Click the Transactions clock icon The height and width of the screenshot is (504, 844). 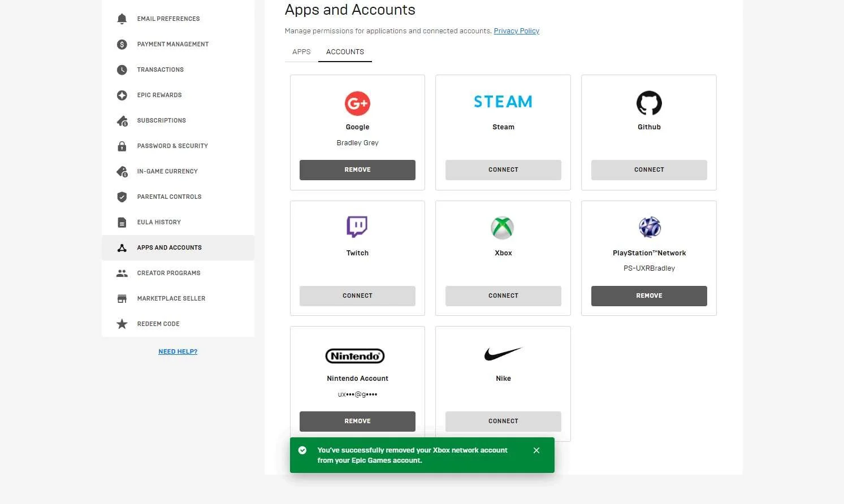[x=122, y=69]
